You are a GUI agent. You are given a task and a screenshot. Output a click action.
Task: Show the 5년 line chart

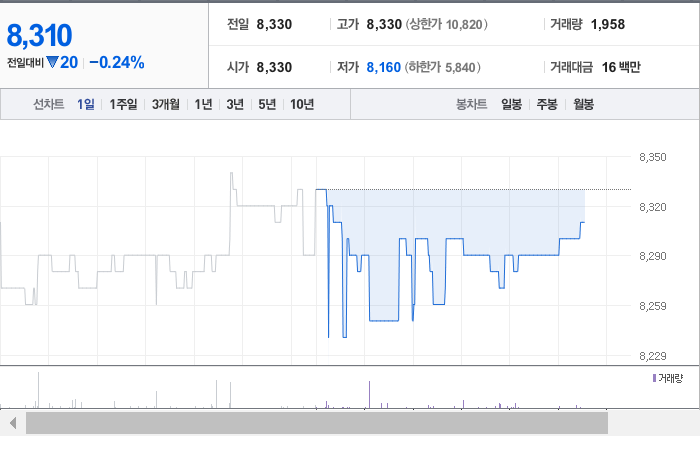coord(267,104)
